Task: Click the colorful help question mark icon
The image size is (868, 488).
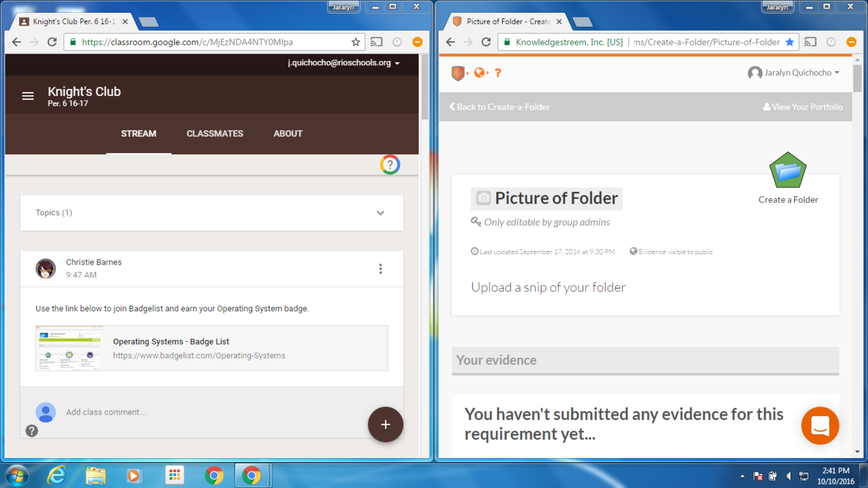Action: point(389,165)
